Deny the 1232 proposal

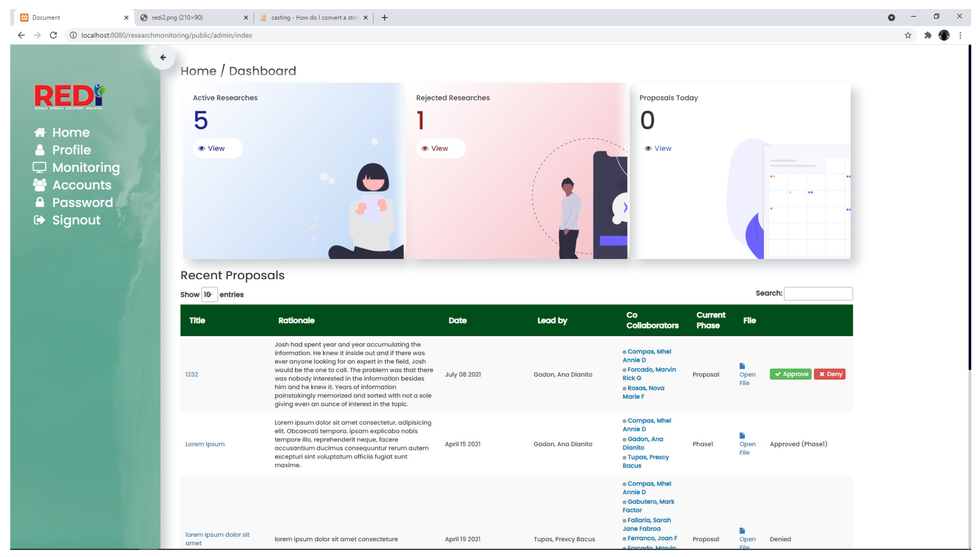click(x=829, y=374)
